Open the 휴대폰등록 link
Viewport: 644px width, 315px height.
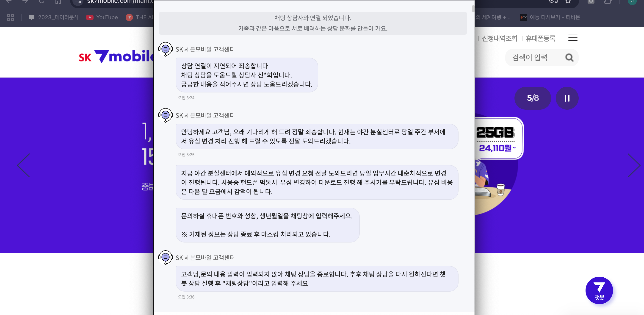[x=541, y=38]
